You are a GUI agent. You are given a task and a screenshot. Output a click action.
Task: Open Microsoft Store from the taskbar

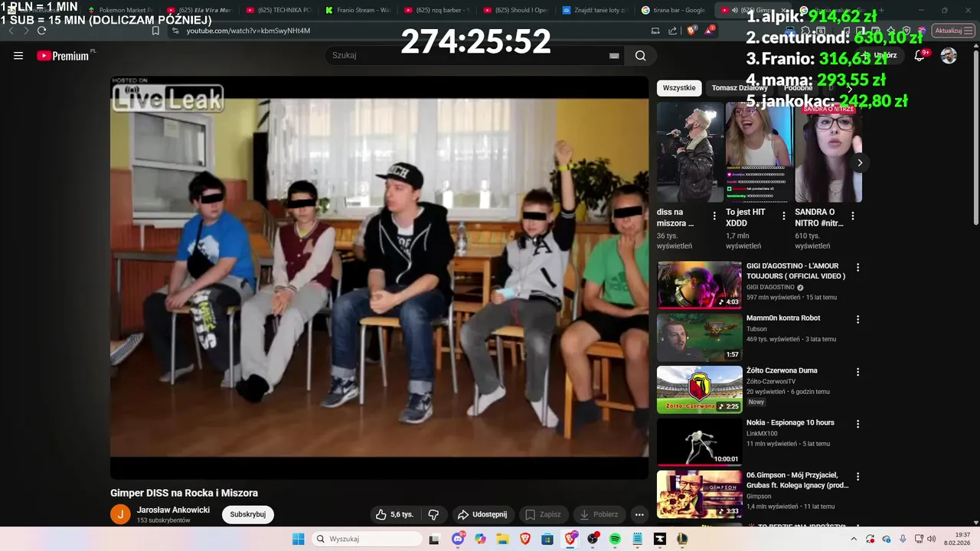[x=547, y=539]
